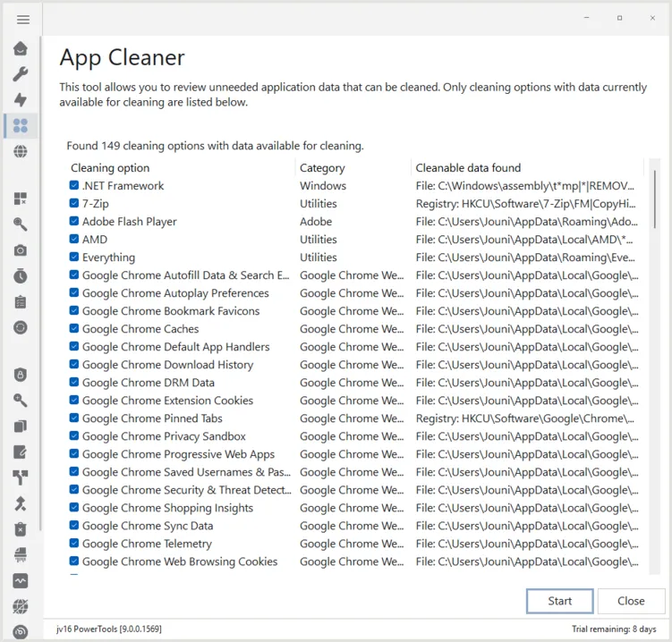Open the magnifier with dot finder icon

pyautogui.click(x=21, y=224)
